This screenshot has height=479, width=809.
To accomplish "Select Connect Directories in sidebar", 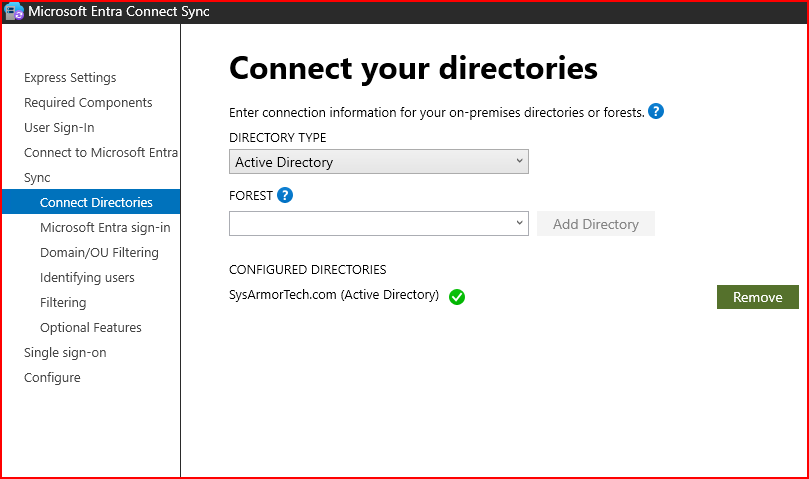I will point(91,202).
